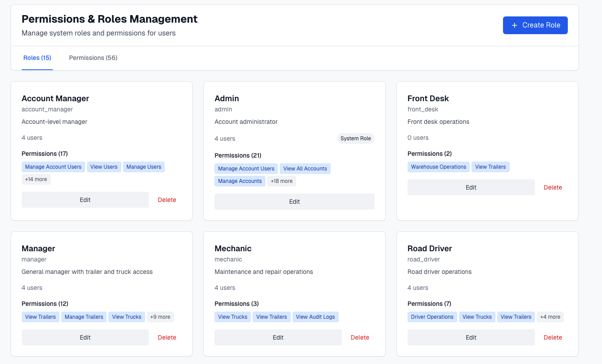
Task: Click Driver Operations chip under Road Driver
Action: pos(432,317)
